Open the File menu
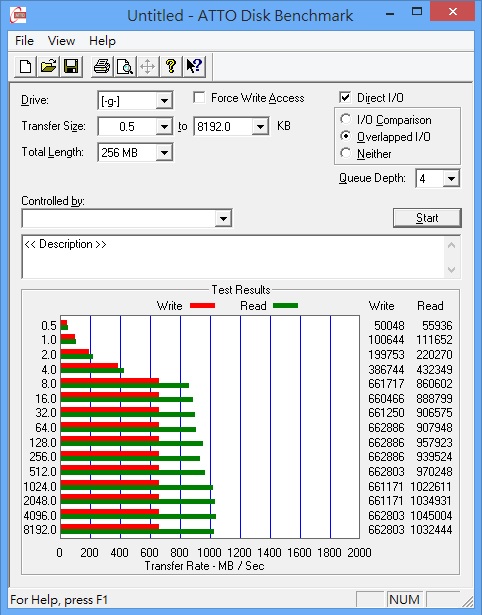Viewport: 482px width, 615px height. (x=24, y=41)
